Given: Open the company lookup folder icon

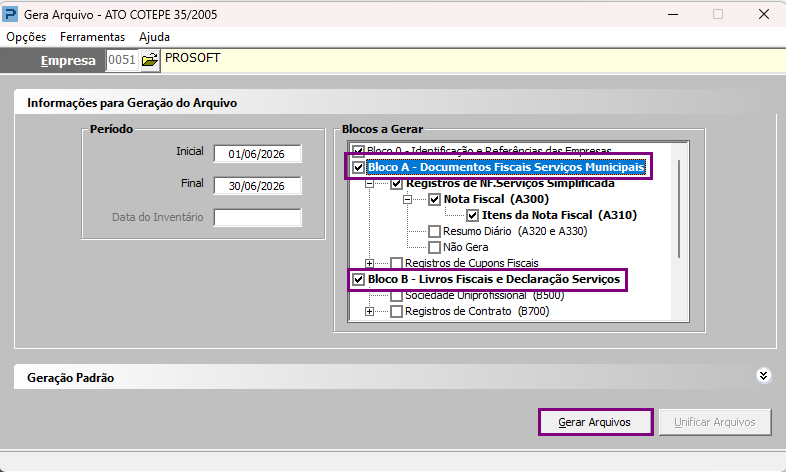Looking at the screenshot, I should [x=149, y=61].
